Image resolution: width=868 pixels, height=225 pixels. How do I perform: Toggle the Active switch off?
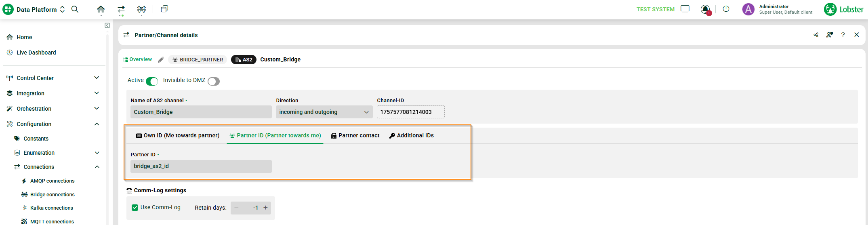(x=152, y=81)
